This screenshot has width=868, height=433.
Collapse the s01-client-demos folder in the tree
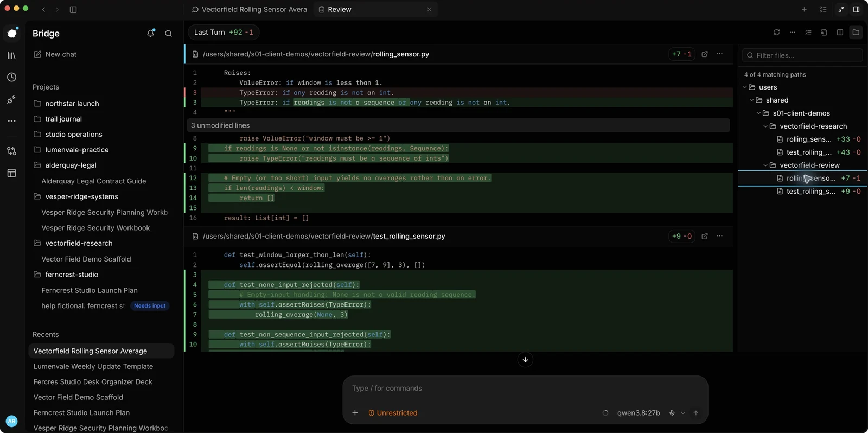point(759,113)
